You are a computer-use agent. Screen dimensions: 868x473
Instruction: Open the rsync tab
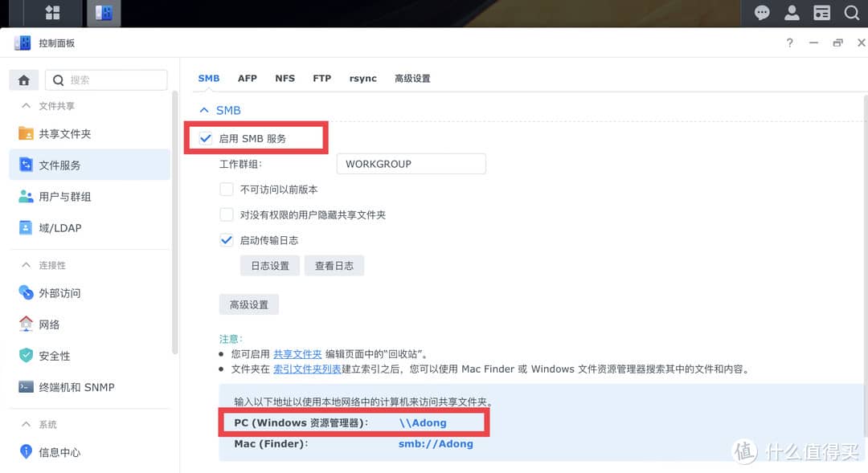click(x=362, y=78)
